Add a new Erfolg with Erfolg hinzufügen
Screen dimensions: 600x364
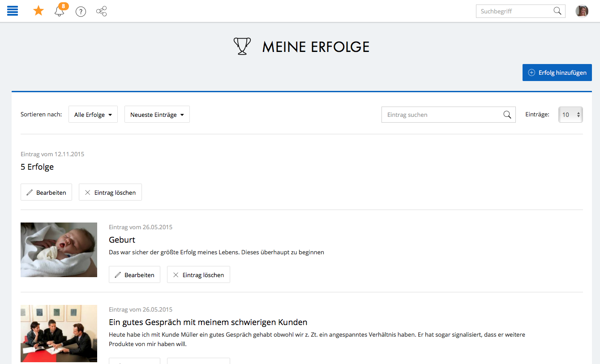(x=557, y=73)
